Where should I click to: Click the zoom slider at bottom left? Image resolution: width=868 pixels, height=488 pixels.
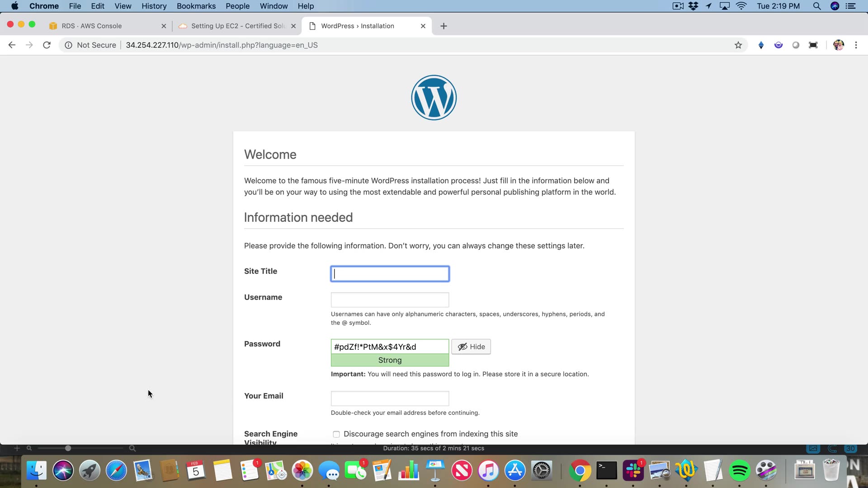click(x=68, y=448)
